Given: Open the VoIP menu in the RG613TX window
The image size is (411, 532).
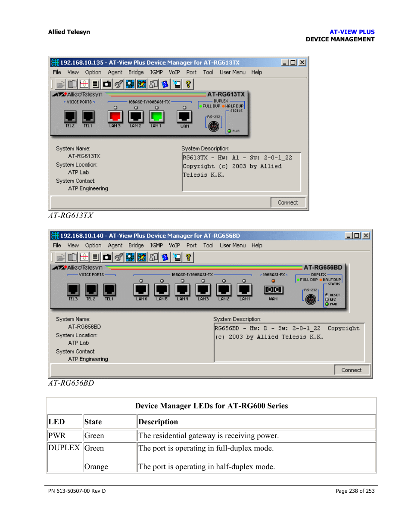Looking at the screenshot, I should click(x=174, y=72).
